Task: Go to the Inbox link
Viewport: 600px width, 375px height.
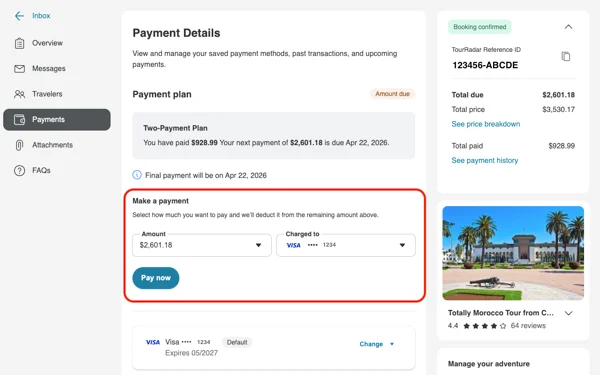Action: 41,16
